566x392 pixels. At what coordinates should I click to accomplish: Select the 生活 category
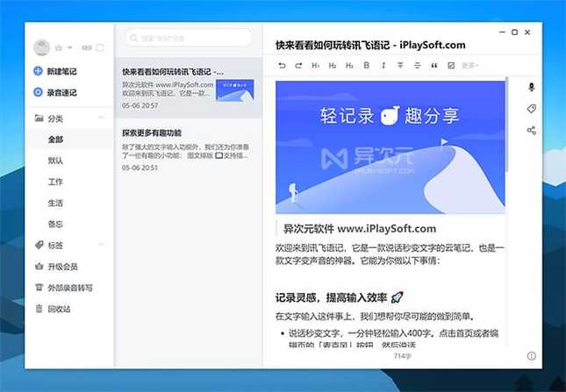(x=69, y=203)
